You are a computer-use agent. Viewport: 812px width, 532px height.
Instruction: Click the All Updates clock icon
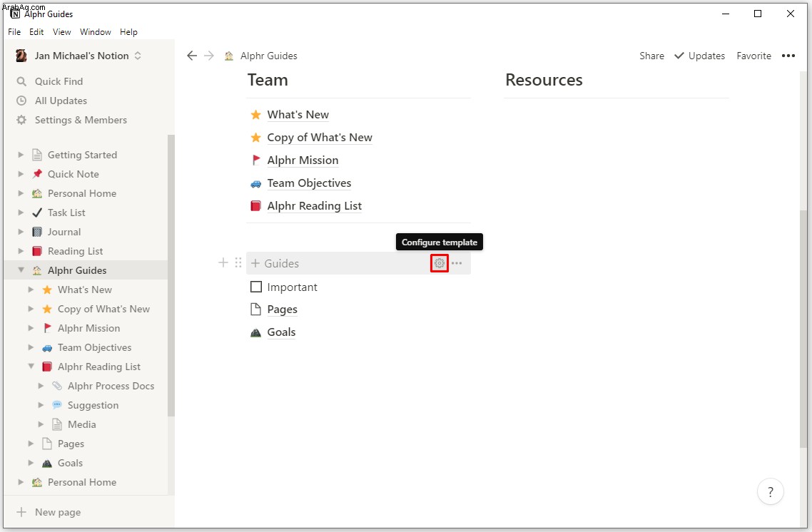point(21,101)
